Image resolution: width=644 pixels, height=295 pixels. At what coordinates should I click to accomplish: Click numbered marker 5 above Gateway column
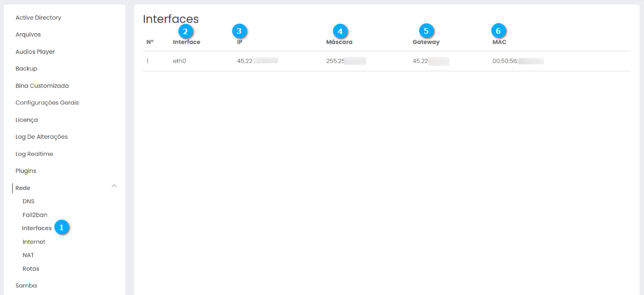pos(426,31)
